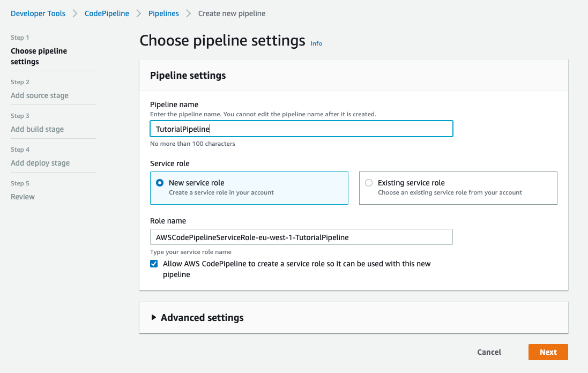Go to the Pipelines breadcrumb link
The height and width of the screenshot is (373, 588).
163,13
